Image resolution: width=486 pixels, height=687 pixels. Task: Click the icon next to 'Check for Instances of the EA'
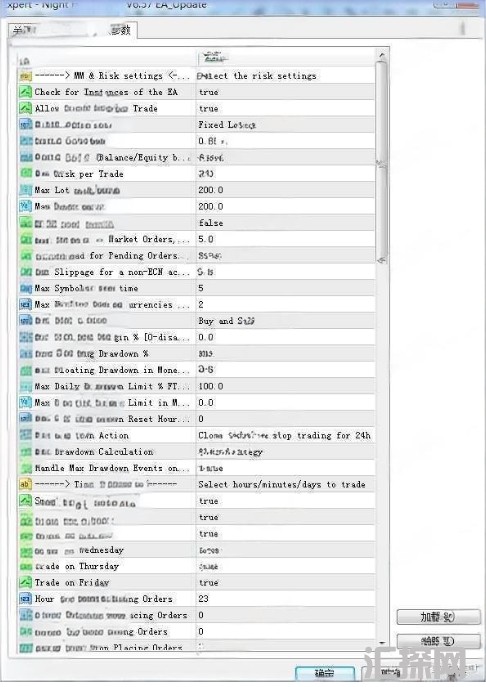click(25, 92)
